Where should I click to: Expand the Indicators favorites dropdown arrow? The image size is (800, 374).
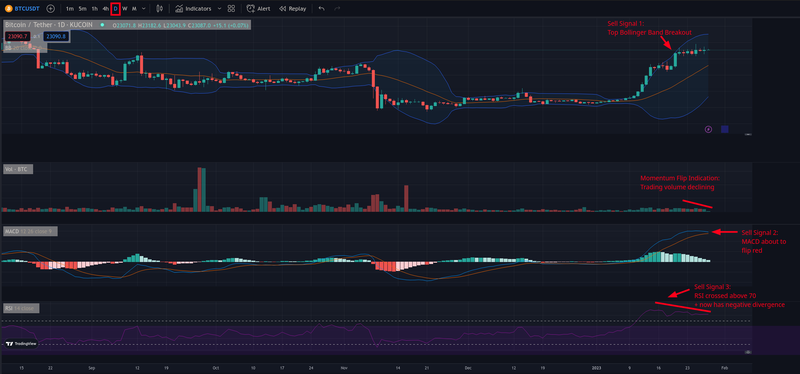219,9
